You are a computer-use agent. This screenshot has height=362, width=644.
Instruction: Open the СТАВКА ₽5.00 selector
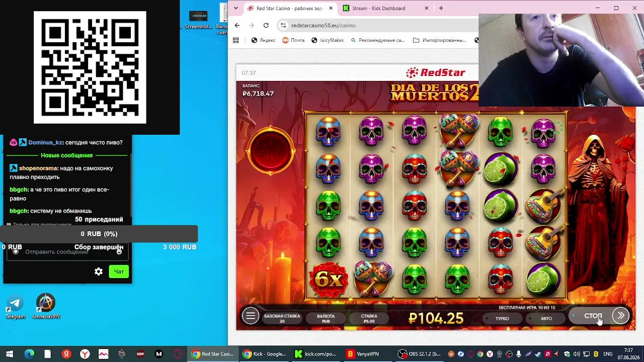[369, 318]
